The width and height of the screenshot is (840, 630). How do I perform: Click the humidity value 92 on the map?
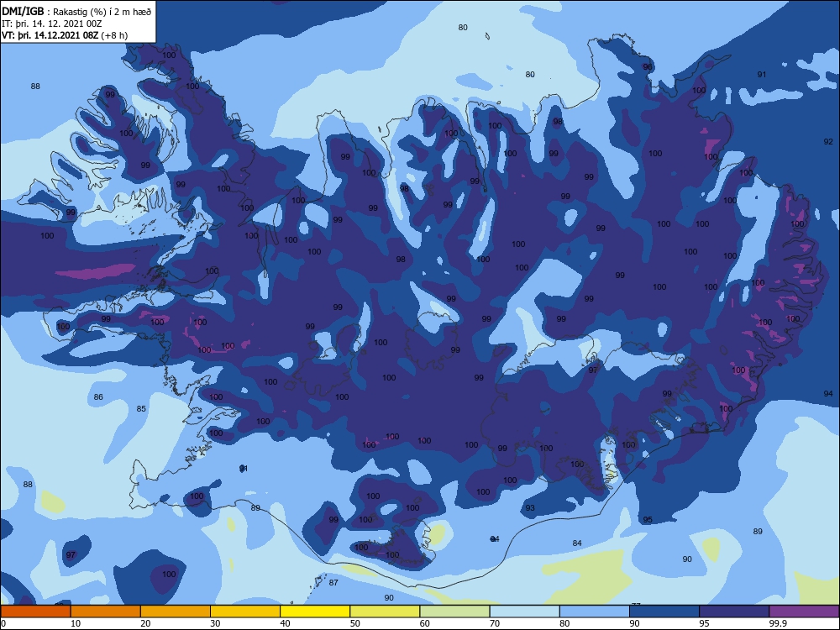828,142
